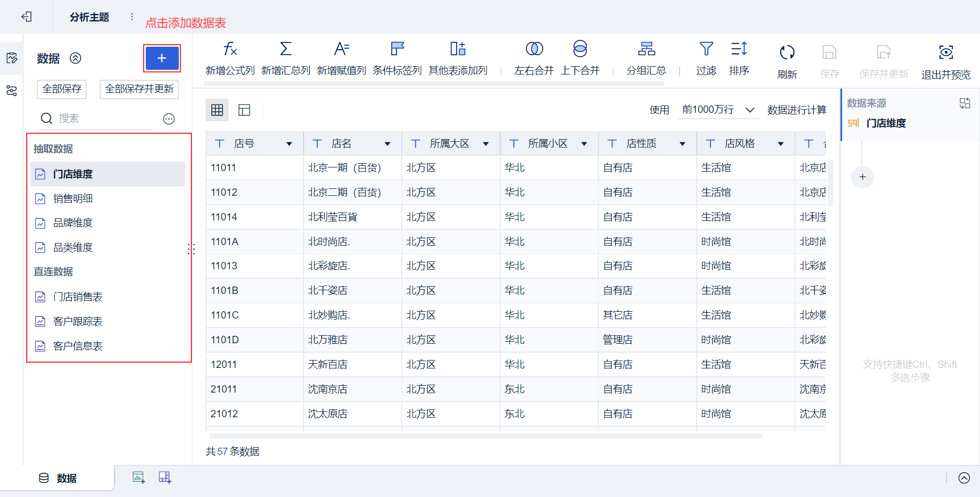Refresh the data preview
The height and width of the screenshot is (497, 980).
pyautogui.click(x=787, y=60)
